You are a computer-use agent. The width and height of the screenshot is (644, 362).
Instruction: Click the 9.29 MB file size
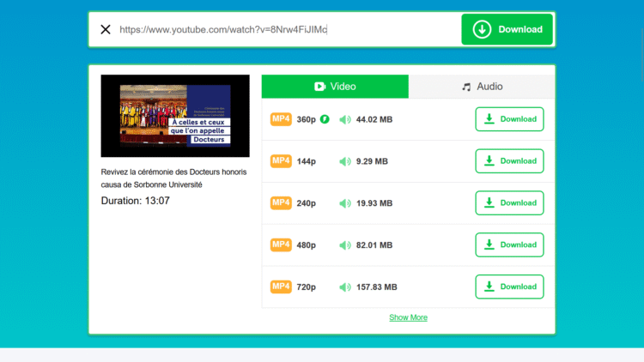pos(372,161)
